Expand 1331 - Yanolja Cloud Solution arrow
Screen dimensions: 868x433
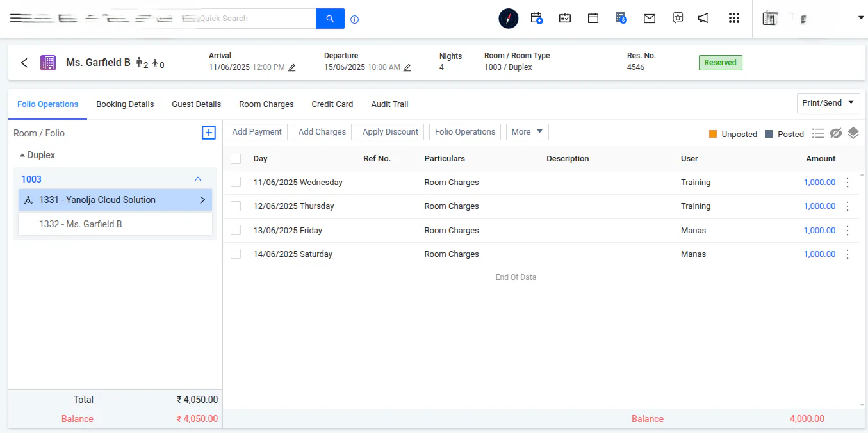tap(202, 200)
